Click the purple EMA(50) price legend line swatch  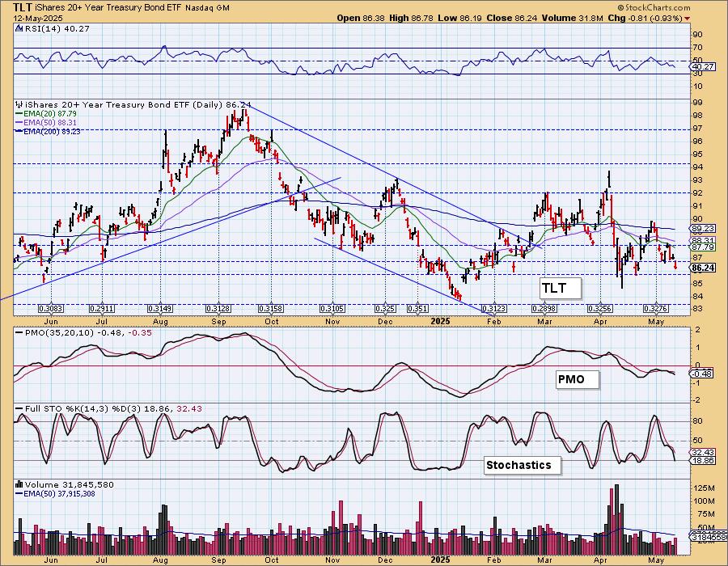tap(19, 122)
